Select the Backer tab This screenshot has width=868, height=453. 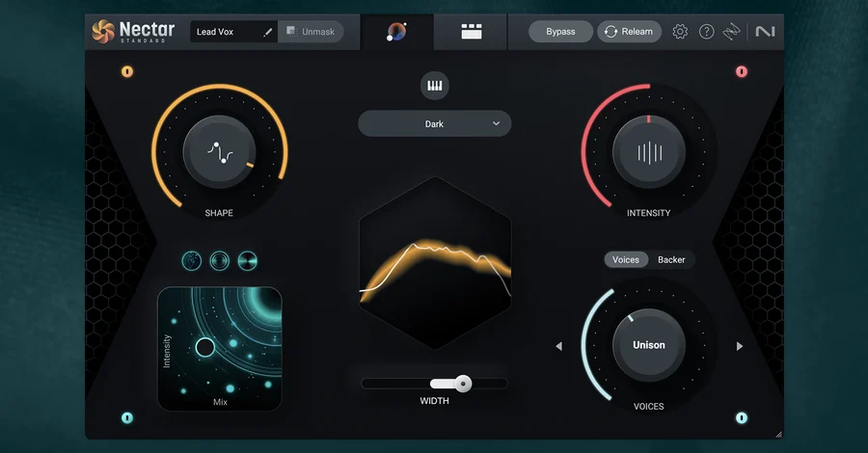tap(671, 259)
